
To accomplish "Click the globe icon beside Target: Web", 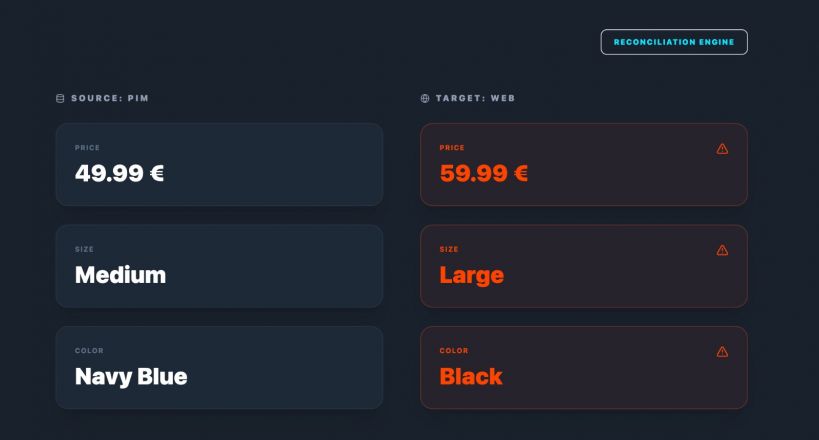I will click(425, 98).
